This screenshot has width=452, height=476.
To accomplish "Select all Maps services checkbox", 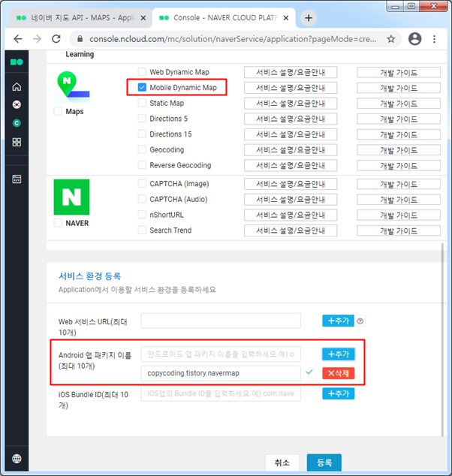I will point(58,111).
